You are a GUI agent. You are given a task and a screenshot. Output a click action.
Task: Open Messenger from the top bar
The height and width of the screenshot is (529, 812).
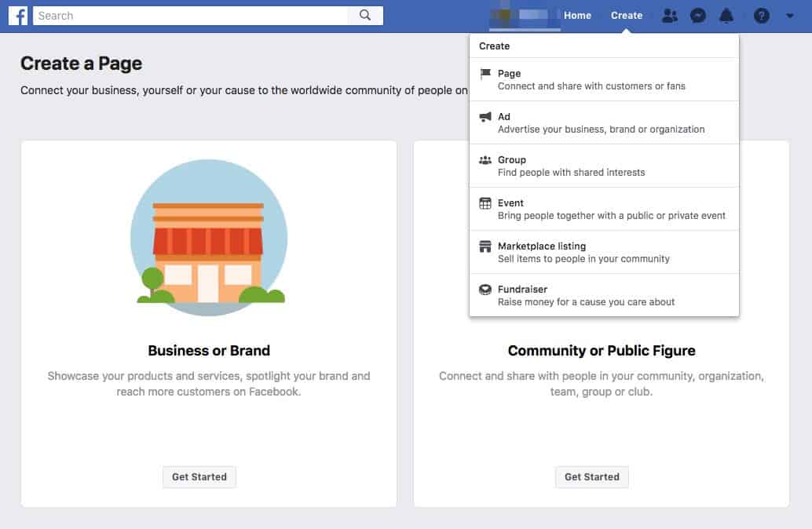tap(698, 15)
